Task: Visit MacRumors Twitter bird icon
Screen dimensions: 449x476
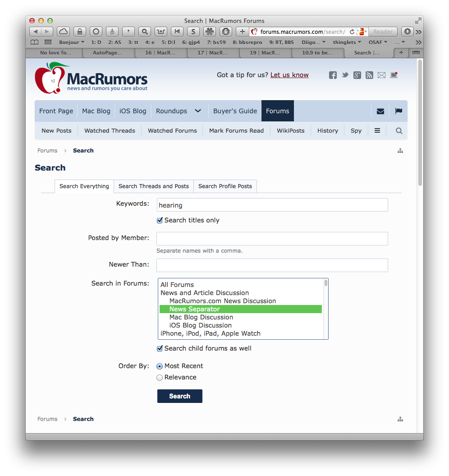Action: (x=345, y=75)
